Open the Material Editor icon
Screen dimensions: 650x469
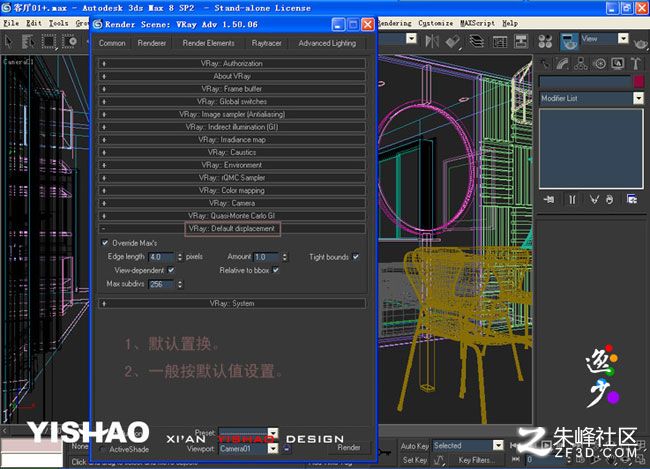tap(546, 41)
